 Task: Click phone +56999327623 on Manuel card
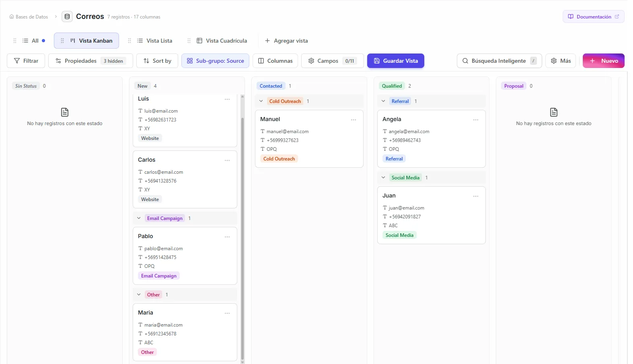(x=283, y=140)
